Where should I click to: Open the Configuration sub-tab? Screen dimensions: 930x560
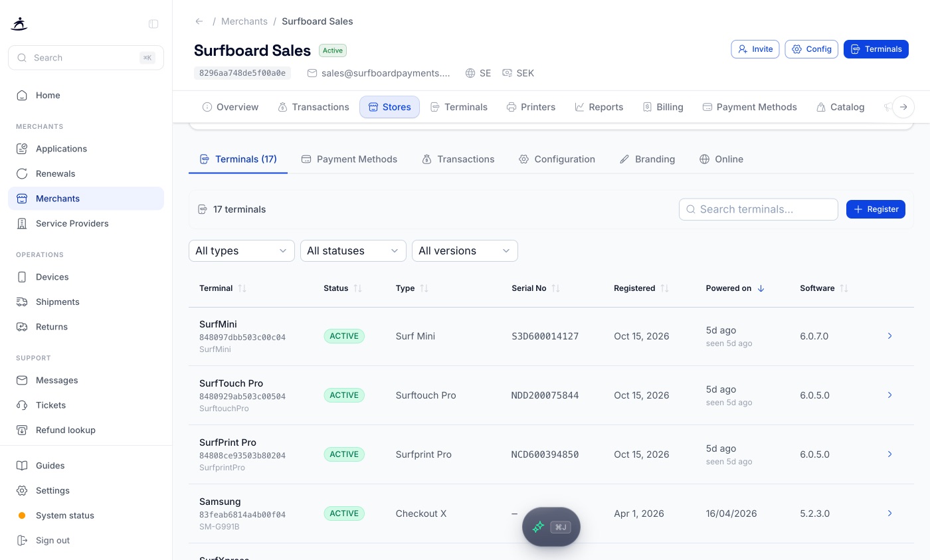[x=557, y=159]
